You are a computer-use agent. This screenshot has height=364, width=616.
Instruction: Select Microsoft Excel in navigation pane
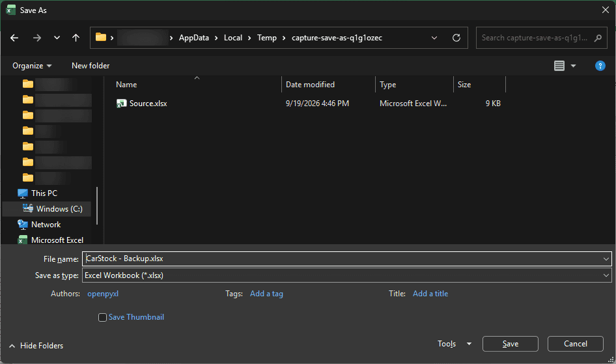57,240
